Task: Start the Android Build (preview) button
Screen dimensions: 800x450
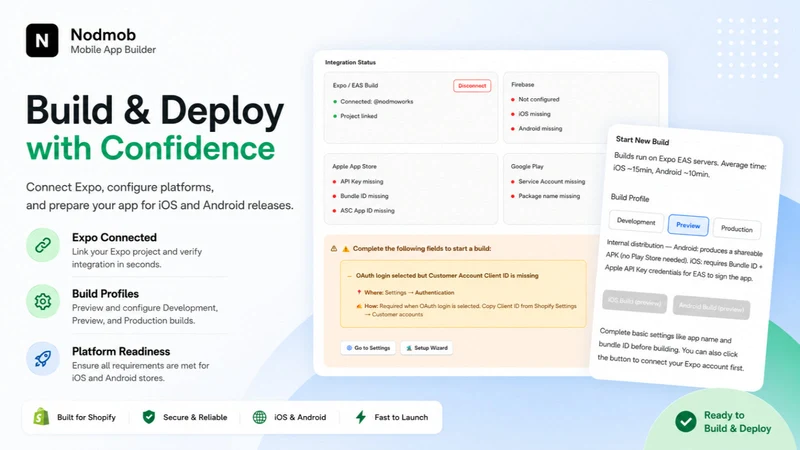Action: tap(711, 307)
